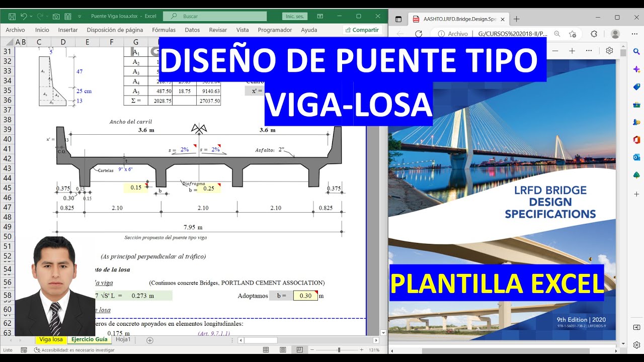Switch to the Ejercicio Guía sheet tab
Image resolution: width=644 pixels, height=362 pixels.
[x=89, y=339]
